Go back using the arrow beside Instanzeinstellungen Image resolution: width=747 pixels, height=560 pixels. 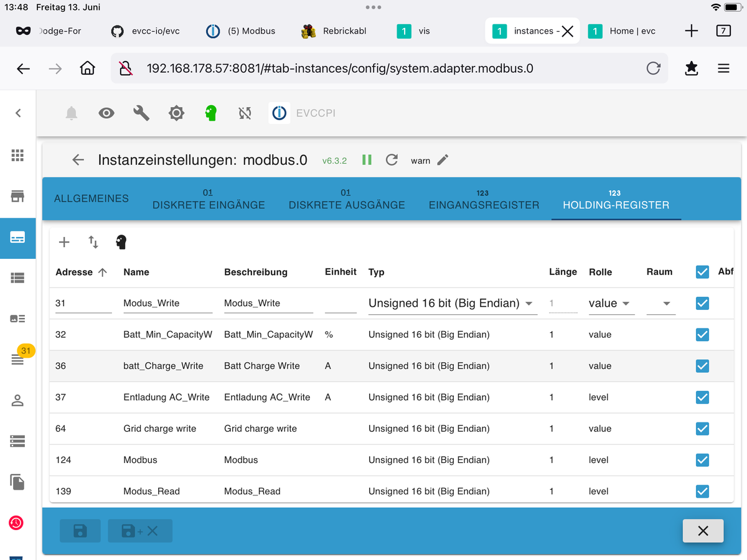pyautogui.click(x=78, y=160)
